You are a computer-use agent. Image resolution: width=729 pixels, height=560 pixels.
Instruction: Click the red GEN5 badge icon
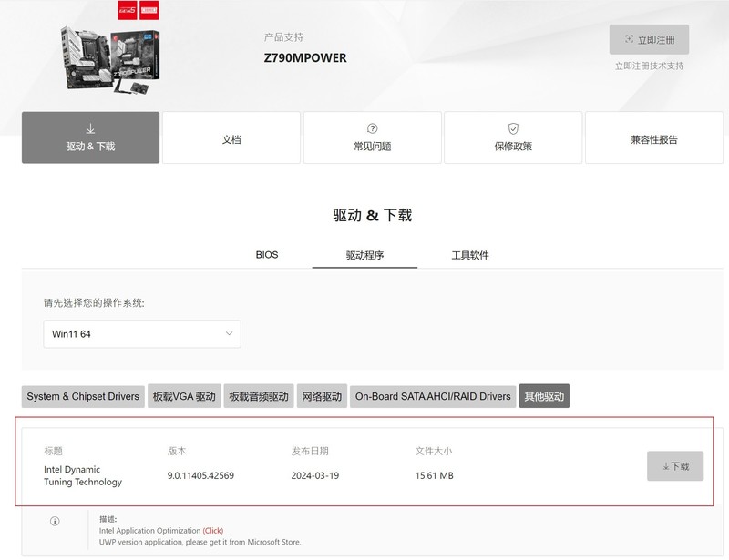coord(127,9)
